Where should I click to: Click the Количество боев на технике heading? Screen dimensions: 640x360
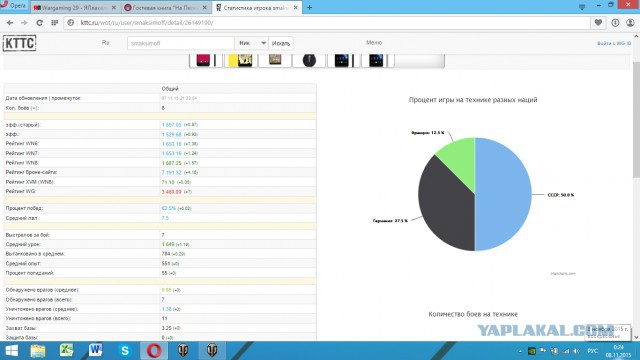pos(473,314)
